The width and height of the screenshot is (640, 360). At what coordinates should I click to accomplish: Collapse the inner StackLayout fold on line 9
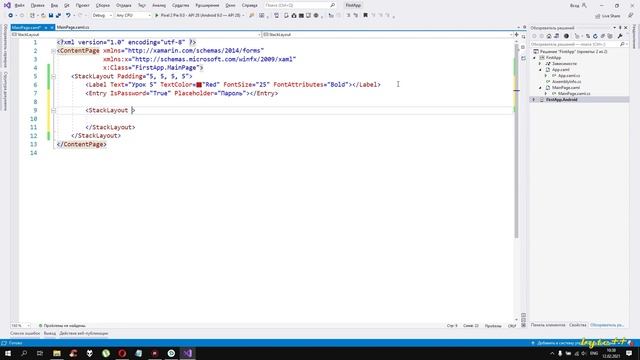click(53, 110)
